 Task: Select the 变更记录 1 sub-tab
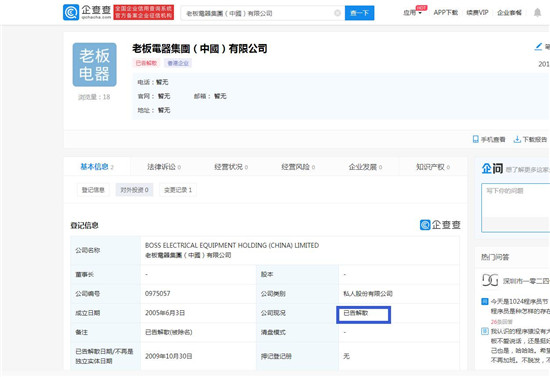pos(178,190)
